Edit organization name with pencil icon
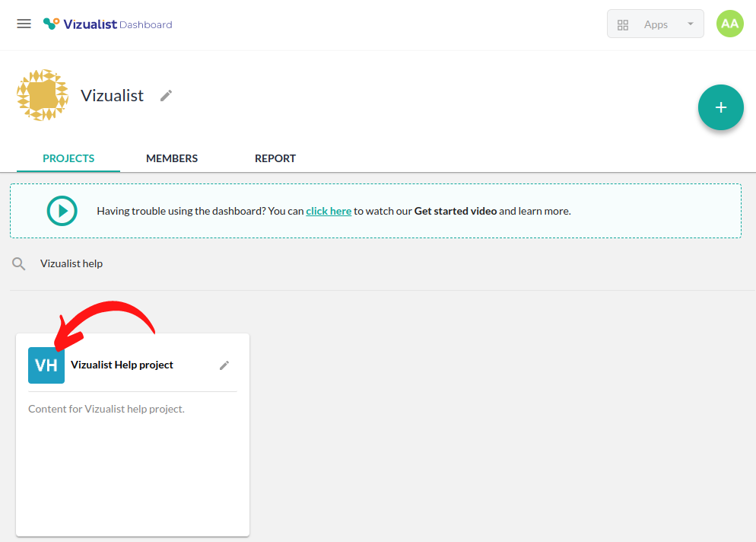756x542 pixels. coord(166,95)
